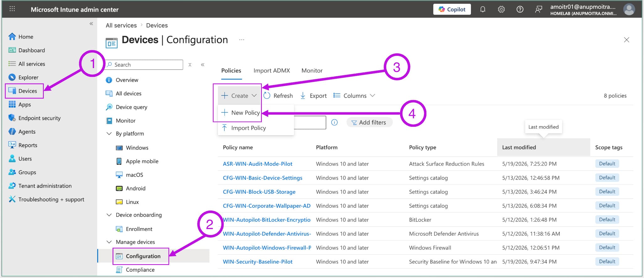644x278 pixels.
Task: Open the settings gear in header
Action: (501, 9)
